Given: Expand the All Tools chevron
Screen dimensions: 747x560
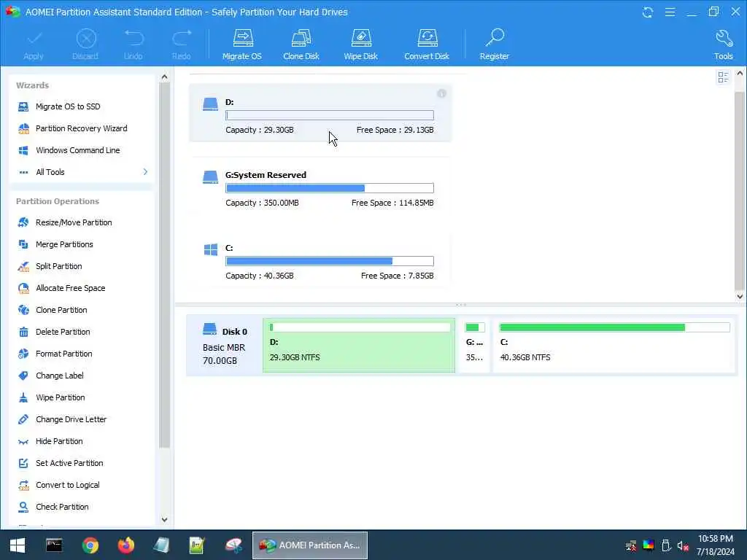Looking at the screenshot, I should click(x=145, y=172).
